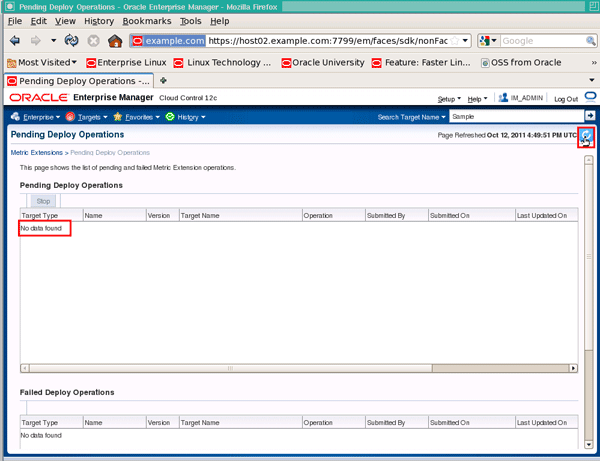Screen dimensions: 600x461
Task: Open the Oracle University bookmark
Action: 323,62
